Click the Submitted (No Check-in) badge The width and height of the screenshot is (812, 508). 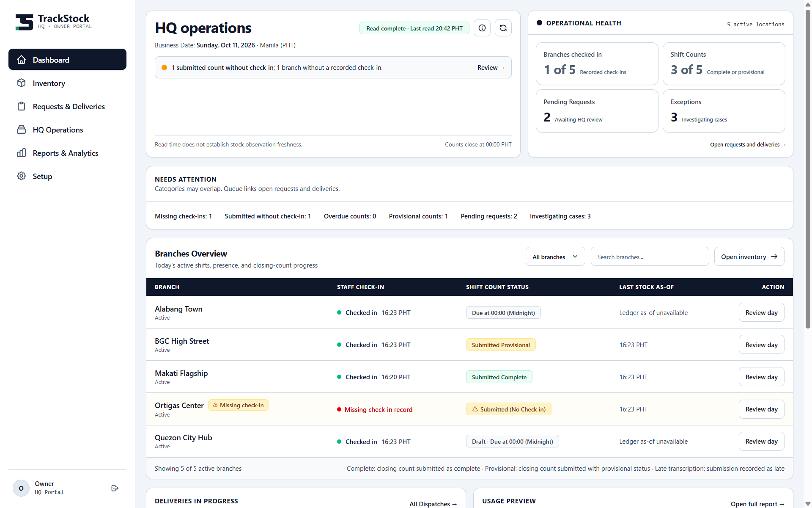tap(508, 409)
